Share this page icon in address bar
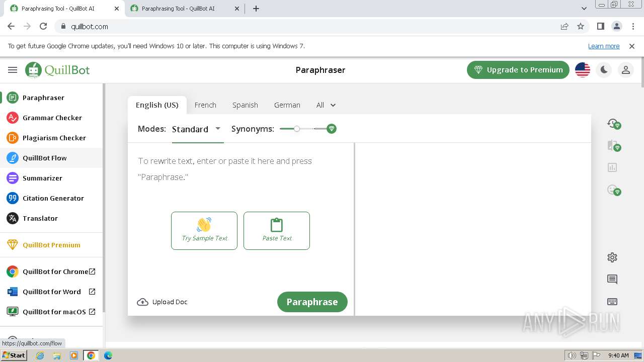This screenshot has width=644, height=362. tap(565, 27)
